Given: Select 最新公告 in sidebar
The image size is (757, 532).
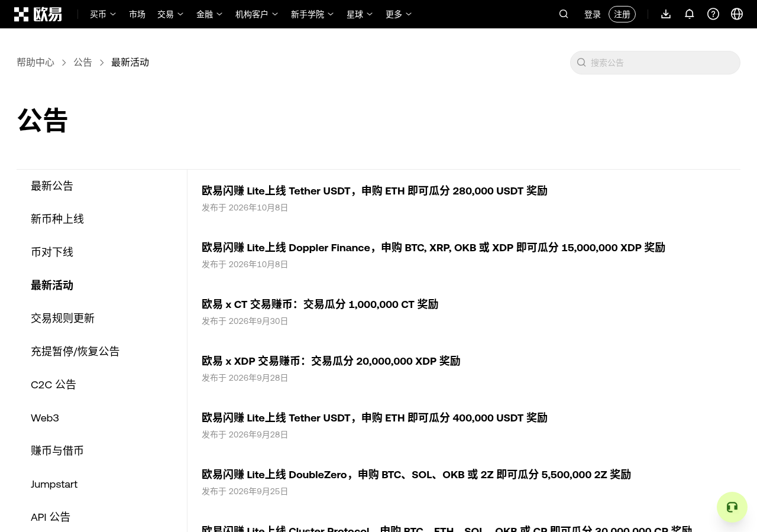Looking at the screenshot, I should [x=52, y=186].
